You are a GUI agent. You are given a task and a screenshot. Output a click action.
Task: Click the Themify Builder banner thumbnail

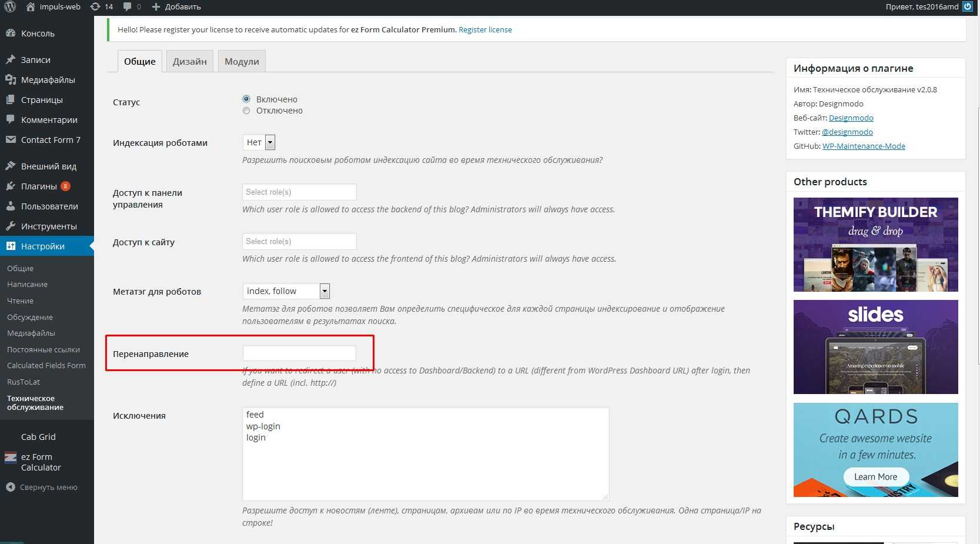tap(875, 245)
